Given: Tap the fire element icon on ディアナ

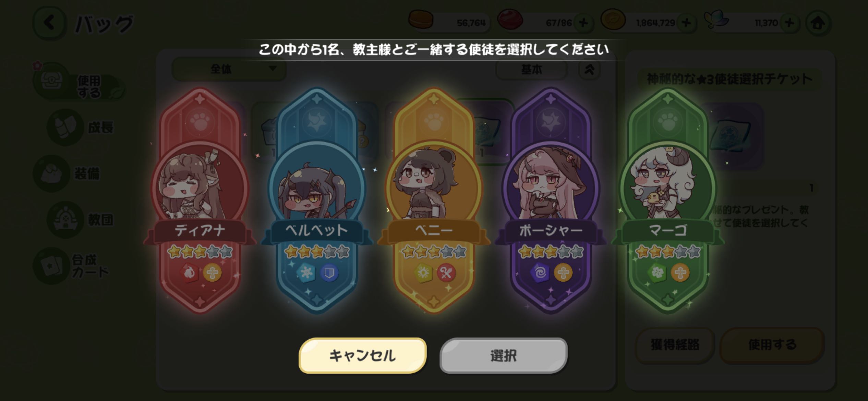Looking at the screenshot, I should click(x=189, y=273).
